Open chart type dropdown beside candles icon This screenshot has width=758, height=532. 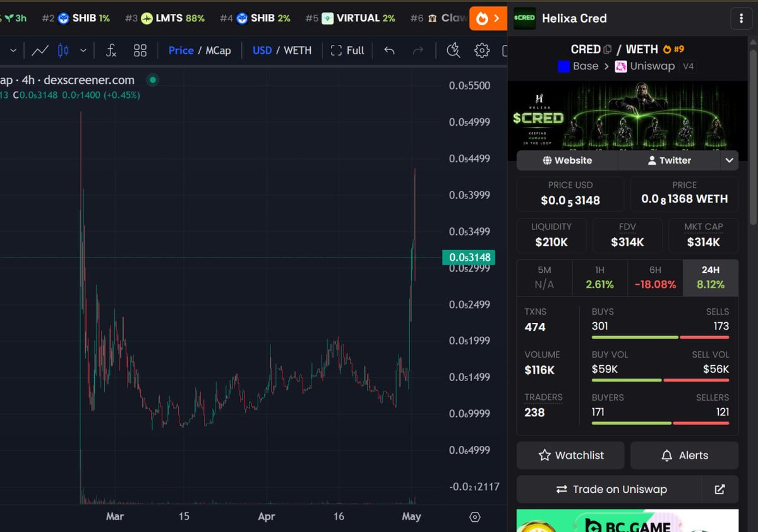[x=83, y=51]
